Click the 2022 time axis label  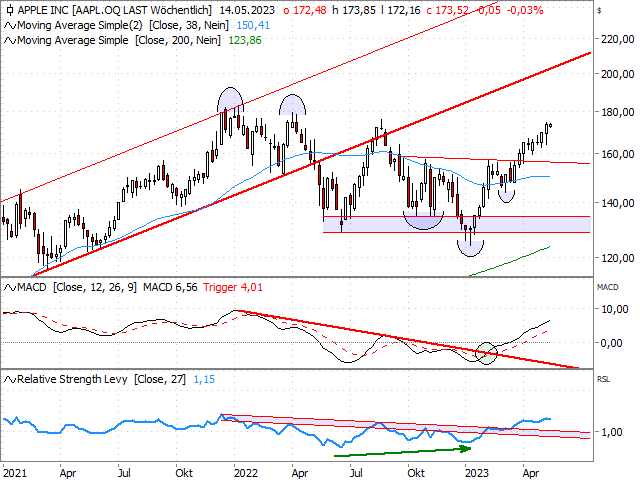[x=246, y=473]
